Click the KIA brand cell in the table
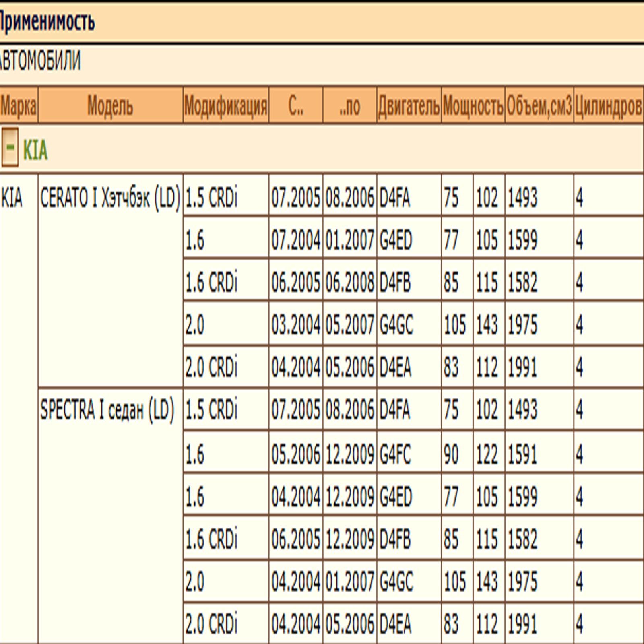This screenshot has height=644, width=644. tap(12, 198)
